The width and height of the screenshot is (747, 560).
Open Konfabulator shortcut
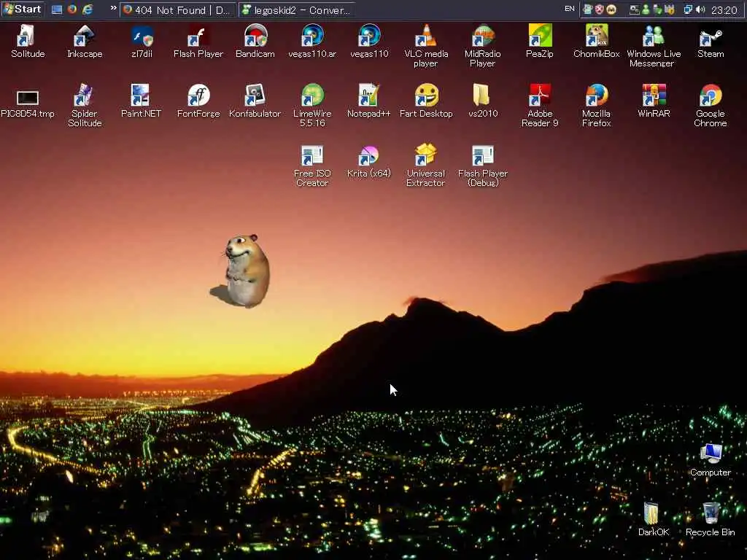point(255,101)
